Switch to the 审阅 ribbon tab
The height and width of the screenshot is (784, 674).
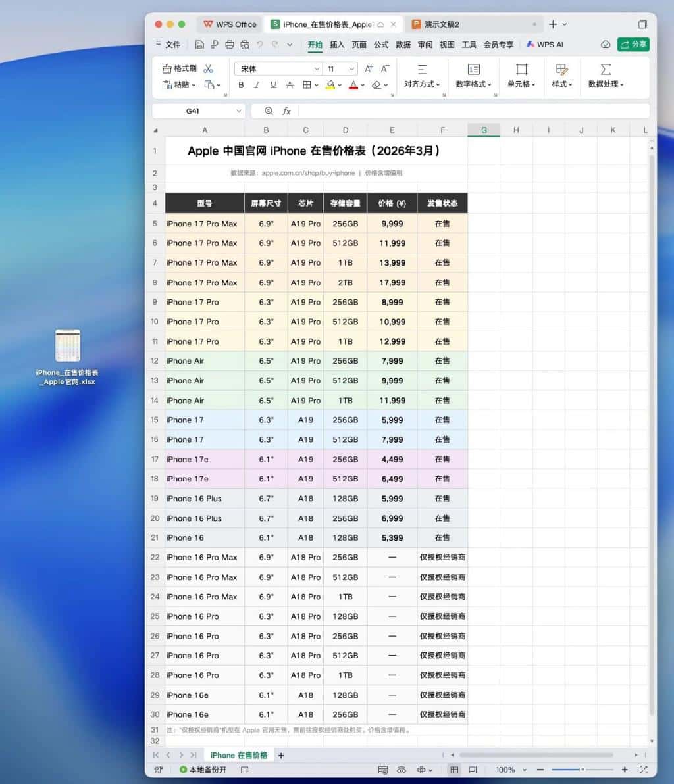pos(425,45)
